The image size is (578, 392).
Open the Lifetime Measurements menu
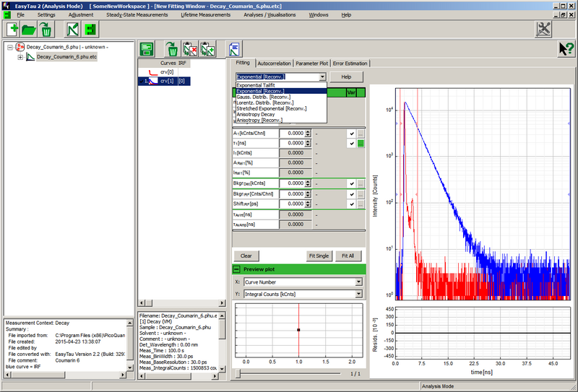coord(205,14)
